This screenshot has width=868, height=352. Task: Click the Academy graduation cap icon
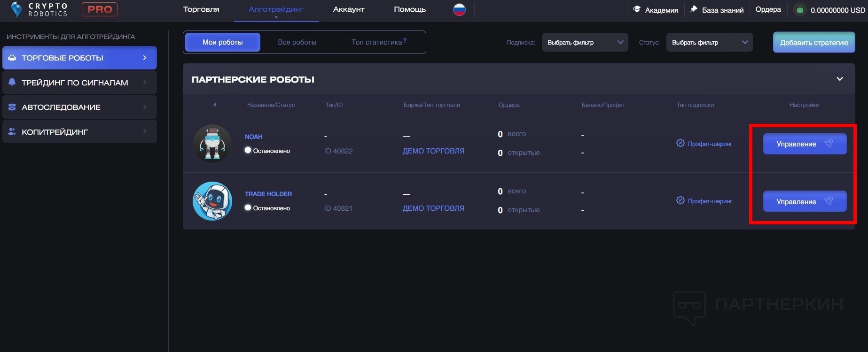(x=637, y=9)
